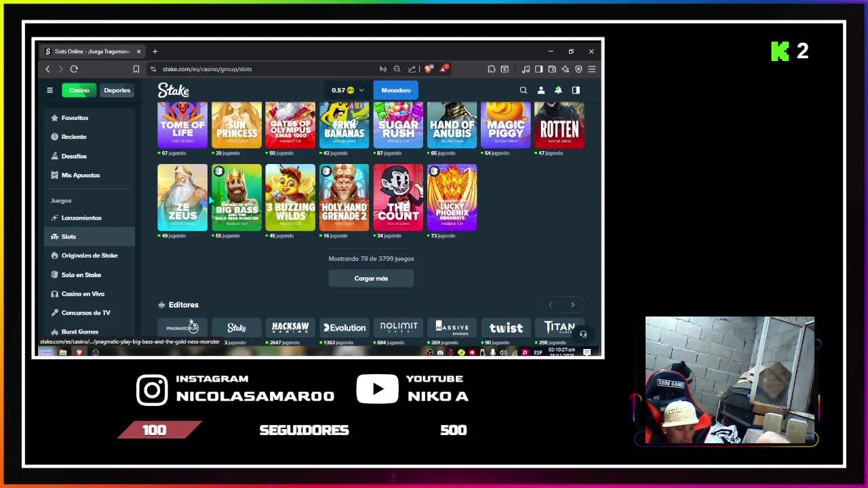Image resolution: width=868 pixels, height=488 pixels.
Task: Open the Windows Start button
Action: [x=45, y=352]
